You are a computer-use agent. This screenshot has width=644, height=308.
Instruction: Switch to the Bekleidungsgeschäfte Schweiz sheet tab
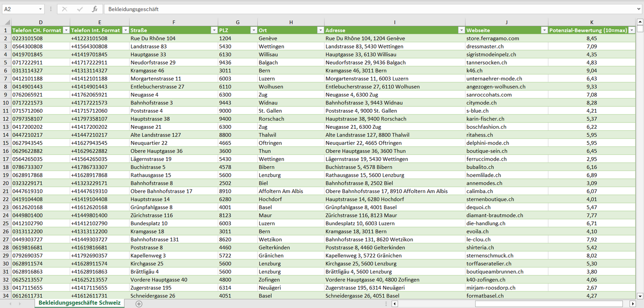(79, 303)
